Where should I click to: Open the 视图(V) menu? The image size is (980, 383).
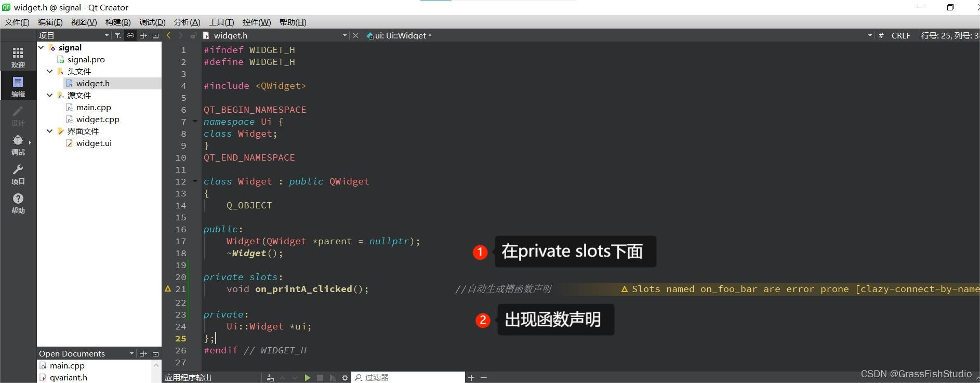(x=84, y=22)
